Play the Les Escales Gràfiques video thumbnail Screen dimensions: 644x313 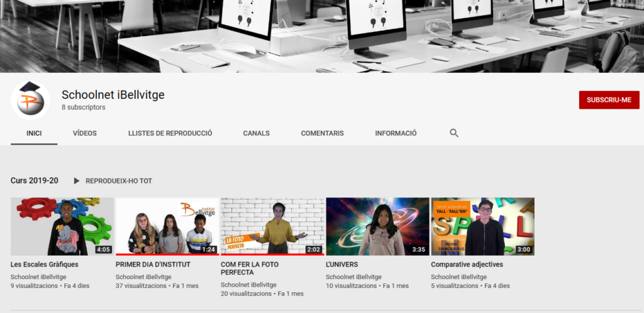pyautogui.click(x=62, y=226)
